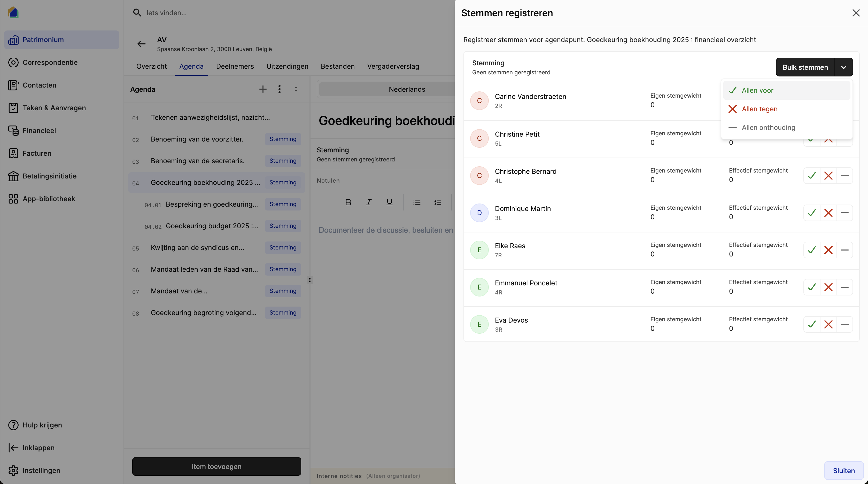Viewport: 868px width, 484px height.
Task: Click the panel resize handle beside agenda
Action: (x=310, y=280)
